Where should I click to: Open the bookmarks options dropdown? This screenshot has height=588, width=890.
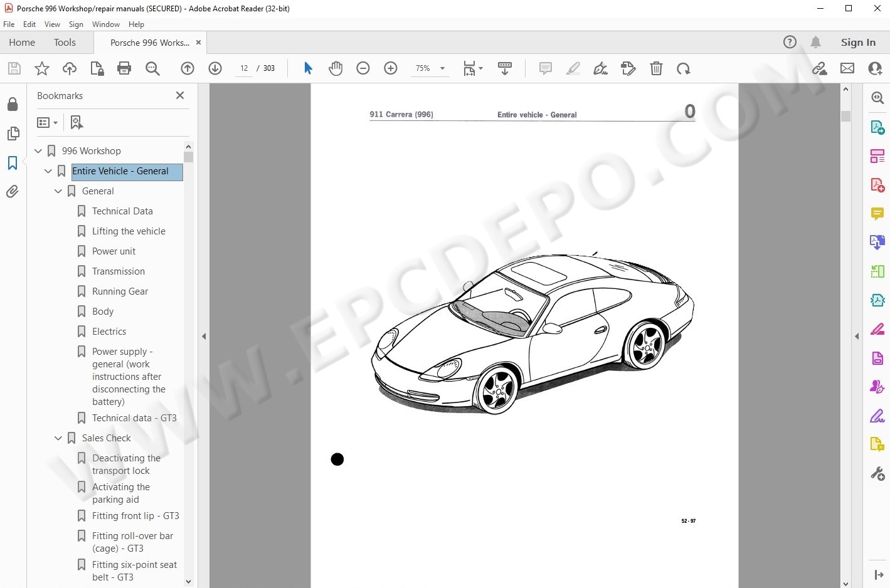pos(48,122)
